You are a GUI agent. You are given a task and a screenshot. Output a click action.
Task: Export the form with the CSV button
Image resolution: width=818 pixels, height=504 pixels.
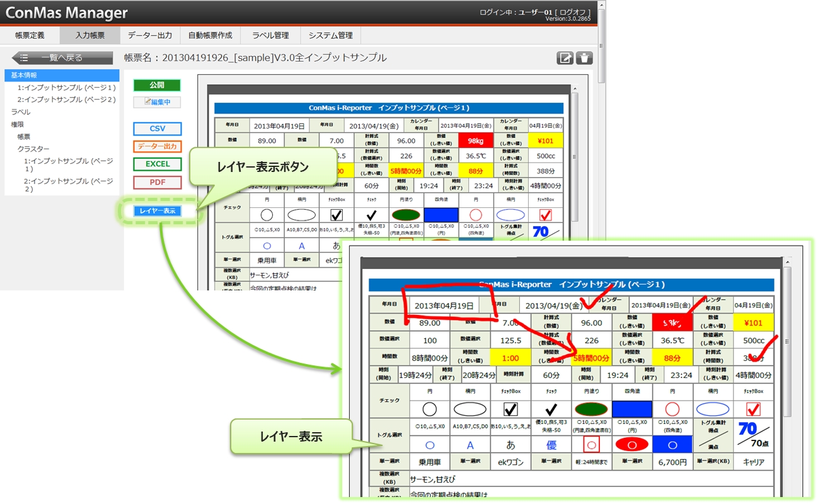click(x=158, y=129)
